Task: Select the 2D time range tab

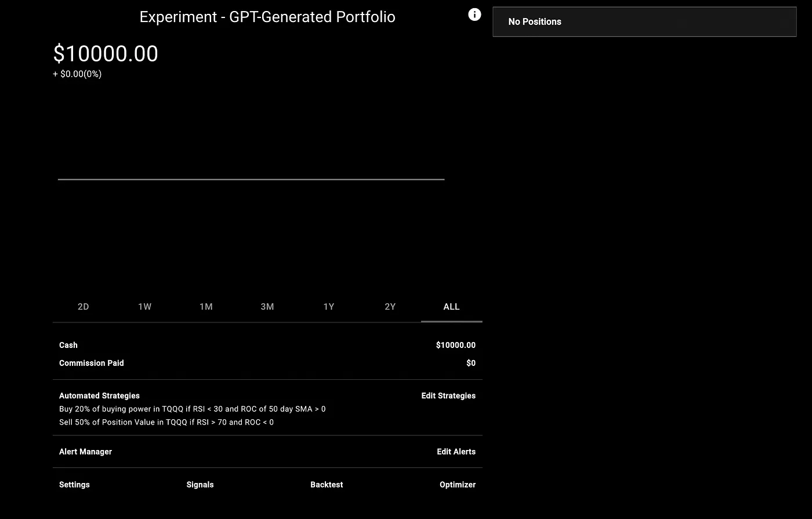Action: pyautogui.click(x=84, y=307)
